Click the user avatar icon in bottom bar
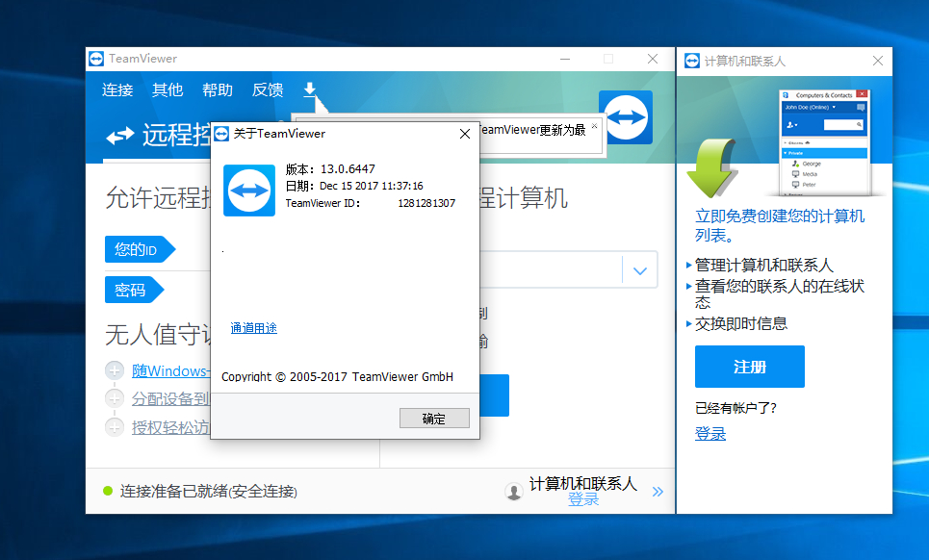929x560 pixels. (x=514, y=492)
